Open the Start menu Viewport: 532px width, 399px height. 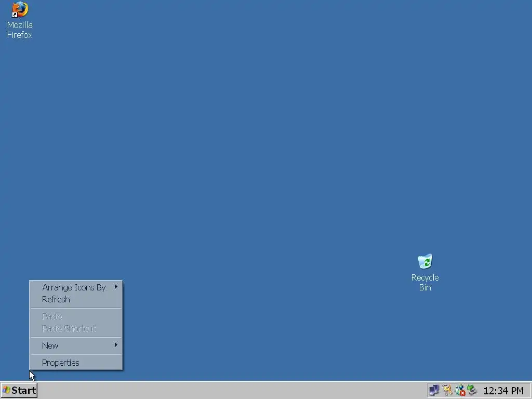[x=19, y=390]
